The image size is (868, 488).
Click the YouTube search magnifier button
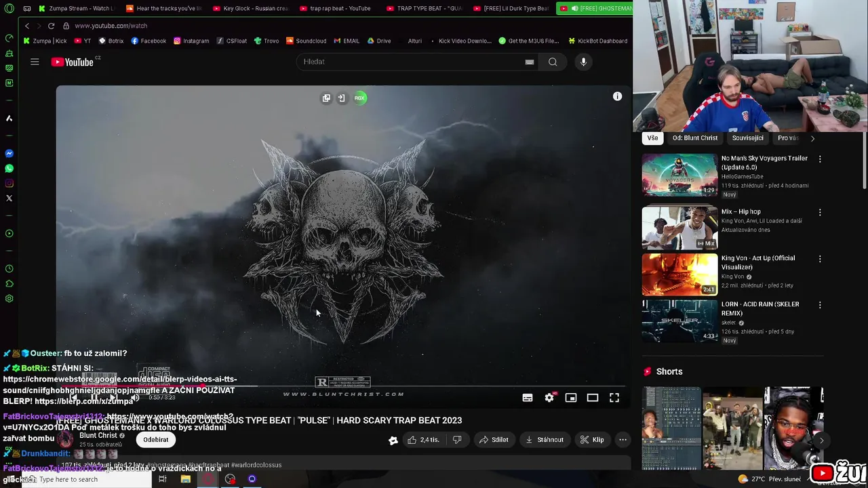pos(553,62)
